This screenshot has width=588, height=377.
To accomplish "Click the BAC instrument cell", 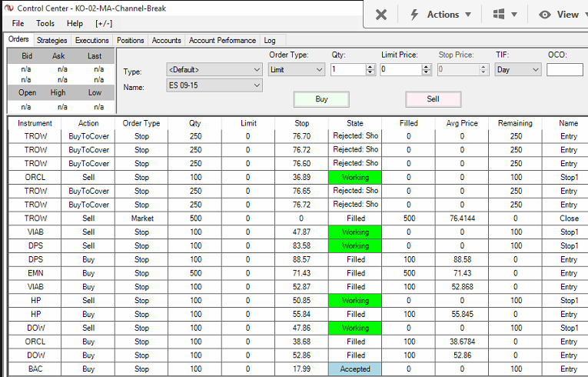I will click(35, 369).
